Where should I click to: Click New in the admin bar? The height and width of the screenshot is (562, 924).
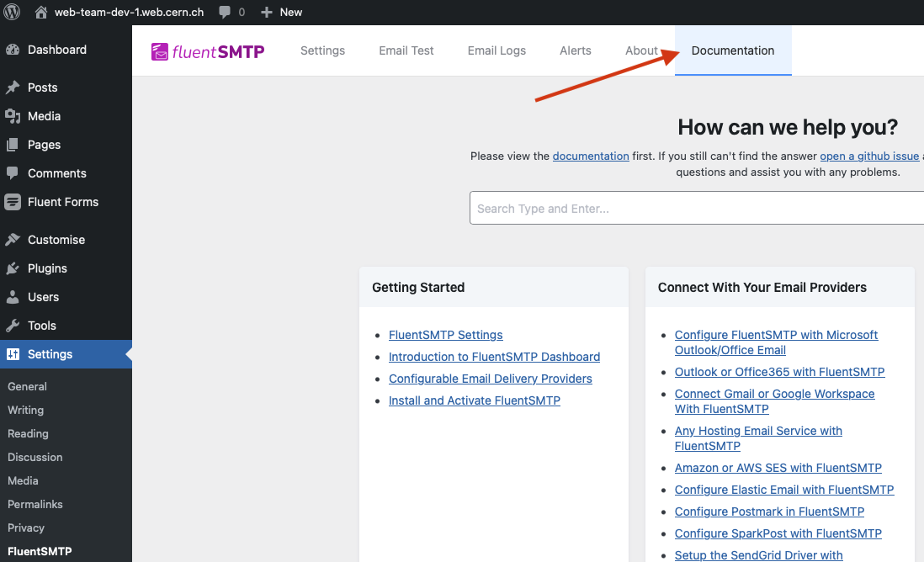coord(290,13)
